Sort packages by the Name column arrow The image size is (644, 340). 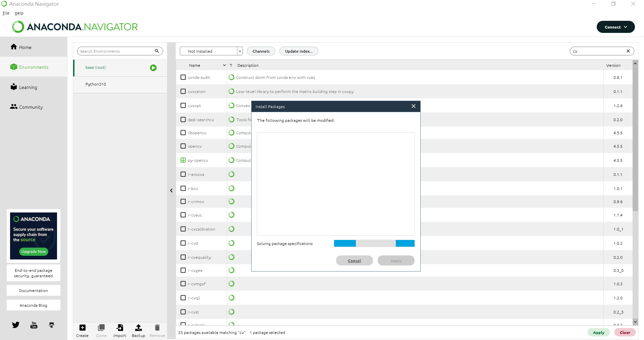[224, 65]
